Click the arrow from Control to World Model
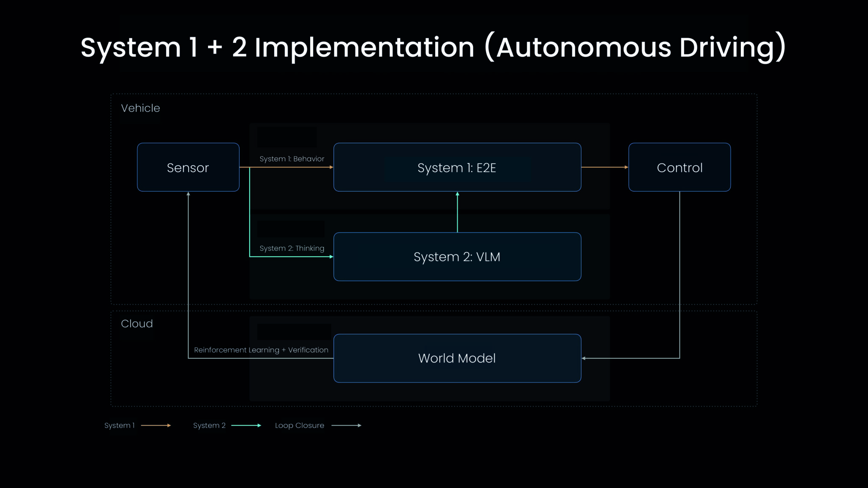This screenshot has height=488, width=868. click(679, 275)
